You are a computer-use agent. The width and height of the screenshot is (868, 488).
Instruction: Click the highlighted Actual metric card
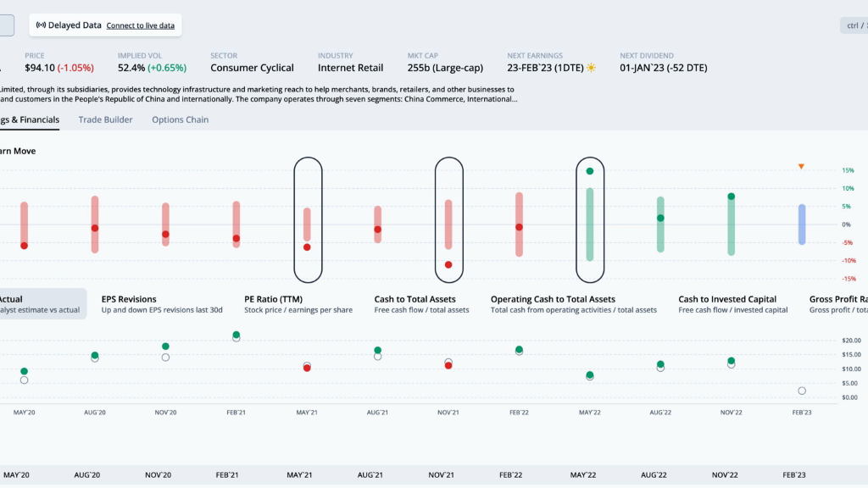click(x=41, y=304)
